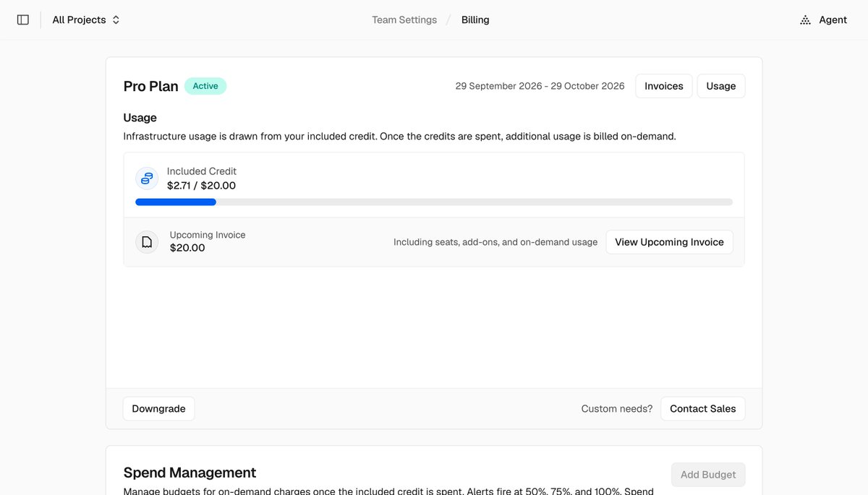868x495 pixels.
Task: Toggle the sidebar panel icon
Action: point(23,20)
